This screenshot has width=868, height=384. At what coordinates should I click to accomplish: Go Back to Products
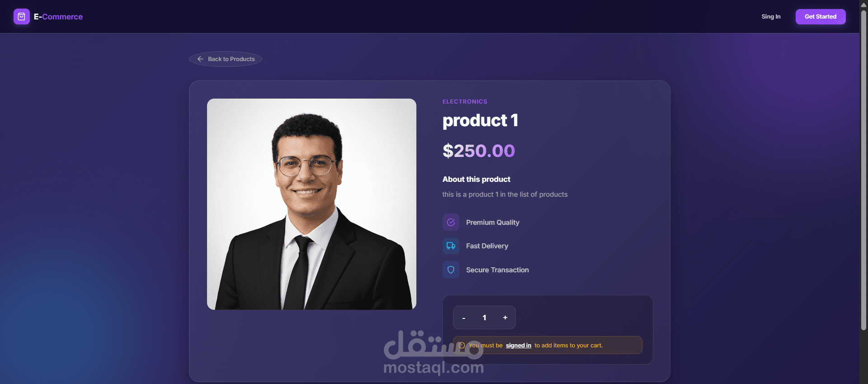(x=226, y=59)
